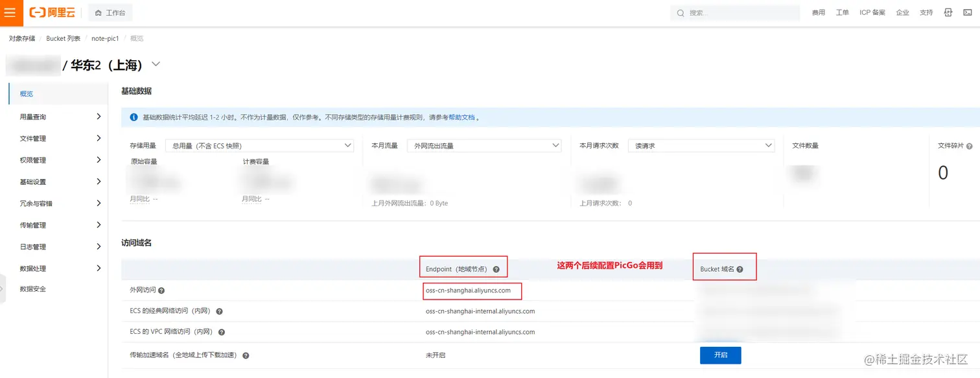Click the 基础数据 section heading
This screenshot has height=378, width=980.
click(x=136, y=91)
